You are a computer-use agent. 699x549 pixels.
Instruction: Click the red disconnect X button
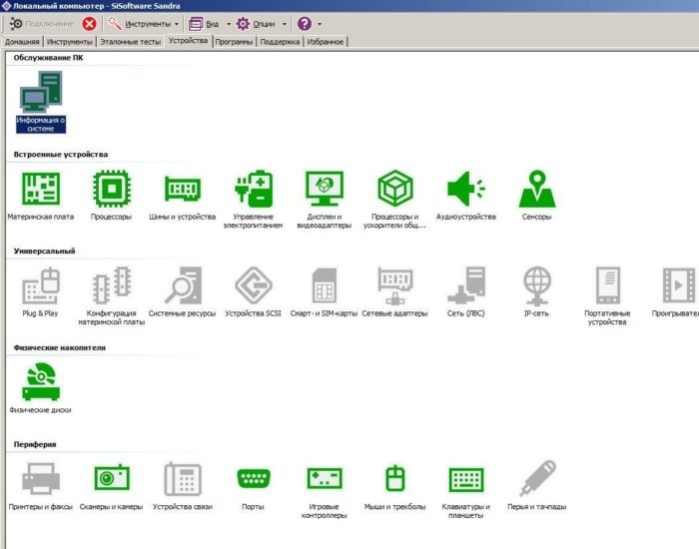click(90, 24)
